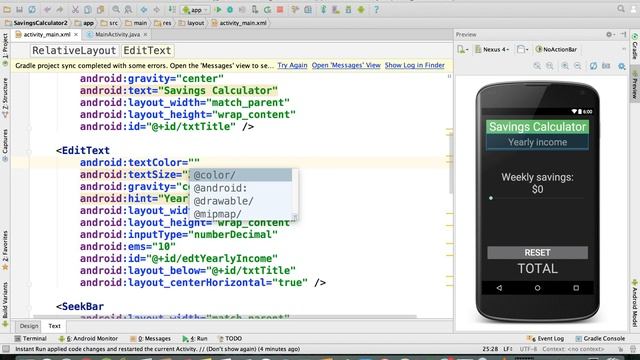Click the Back navigation arrow icon
This screenshot has height=360, width=640.
coord(144,9)
